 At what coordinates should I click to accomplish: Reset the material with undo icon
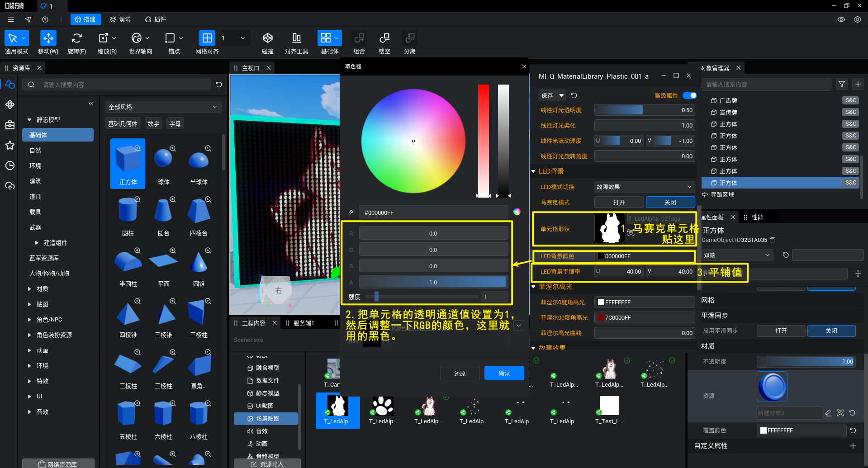(x=574, y=95)
